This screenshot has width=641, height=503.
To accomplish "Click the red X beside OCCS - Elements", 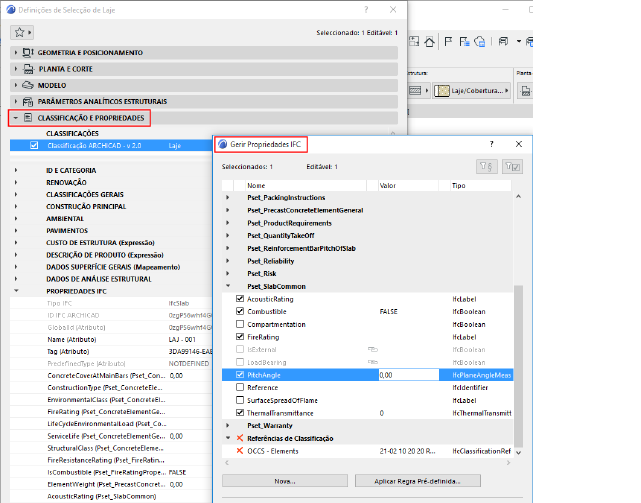I will pyautogui.click(x=240, y=451).
